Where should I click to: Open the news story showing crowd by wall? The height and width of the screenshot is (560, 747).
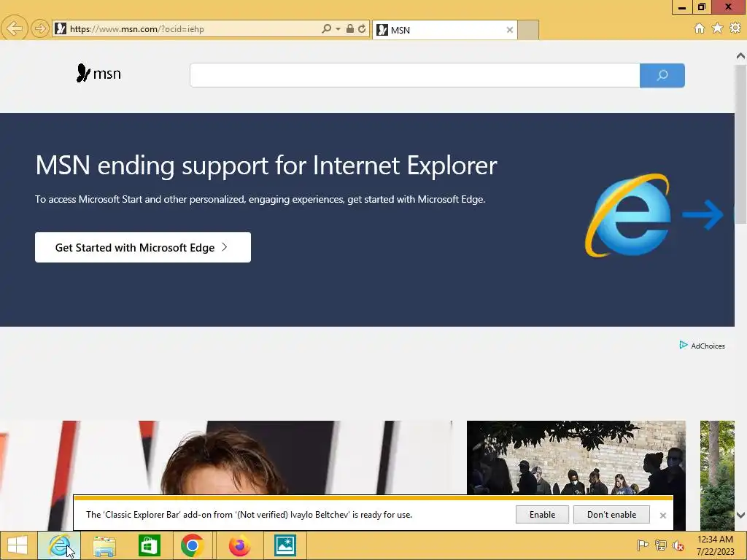pyautogui.click(x=576, y=459)
